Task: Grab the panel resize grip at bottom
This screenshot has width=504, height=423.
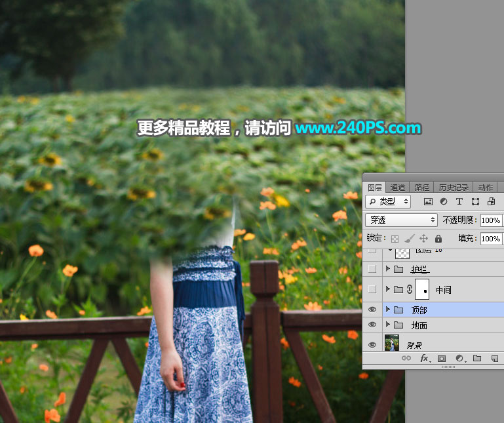Action: (448, 367)
